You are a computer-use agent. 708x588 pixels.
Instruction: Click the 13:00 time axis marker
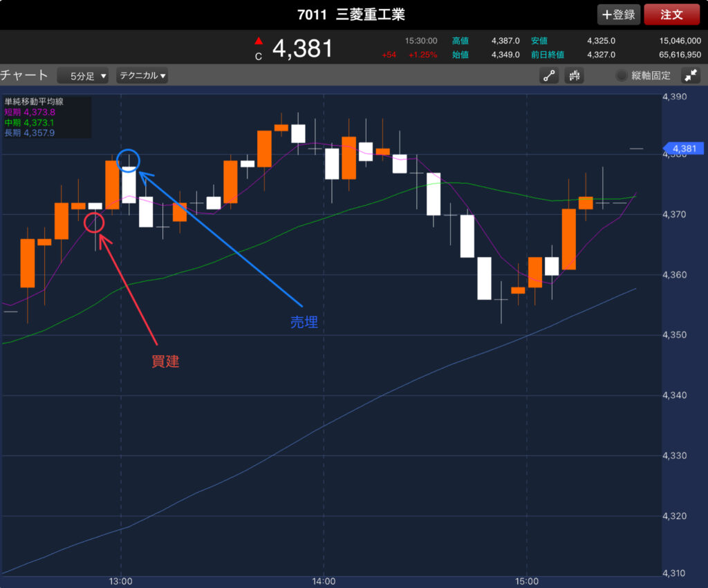click(121, 581)
